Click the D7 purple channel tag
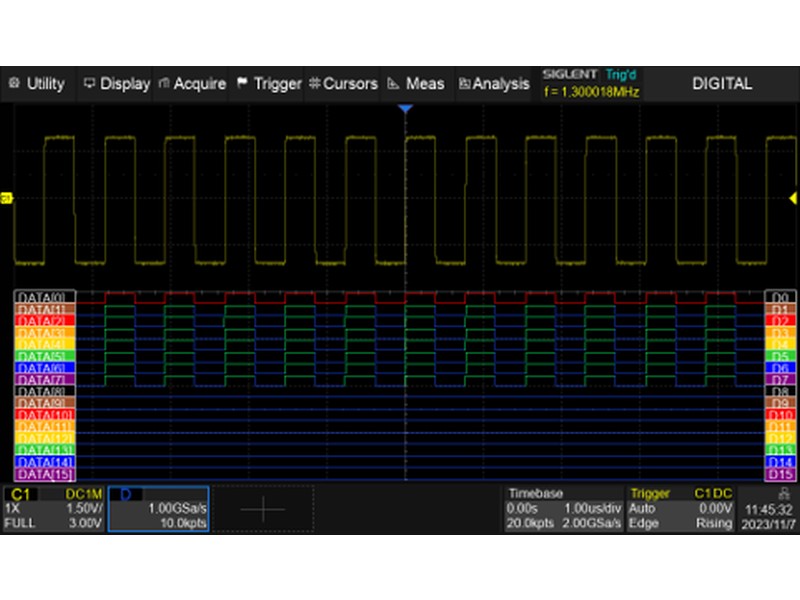The height and width of the screenshot is (600, 800). (779, 381)
